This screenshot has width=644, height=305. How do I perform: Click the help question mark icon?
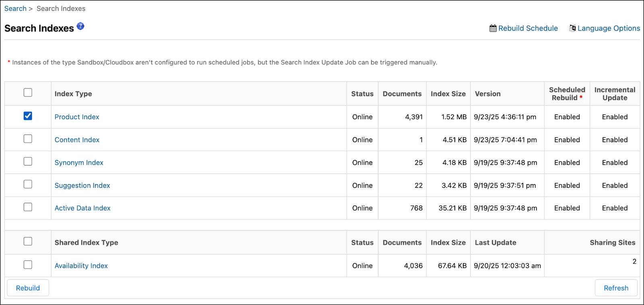tap(80, 26)
